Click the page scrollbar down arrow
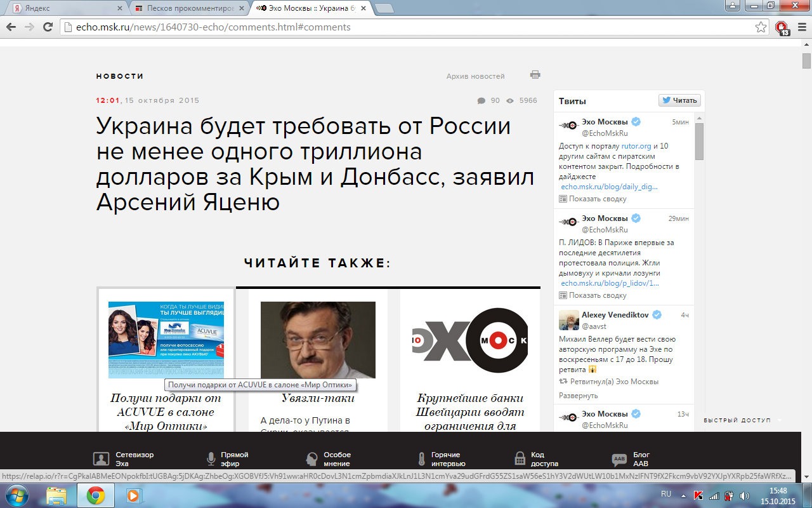The width and height of the screenshot is (812, 508). (806, 478)
